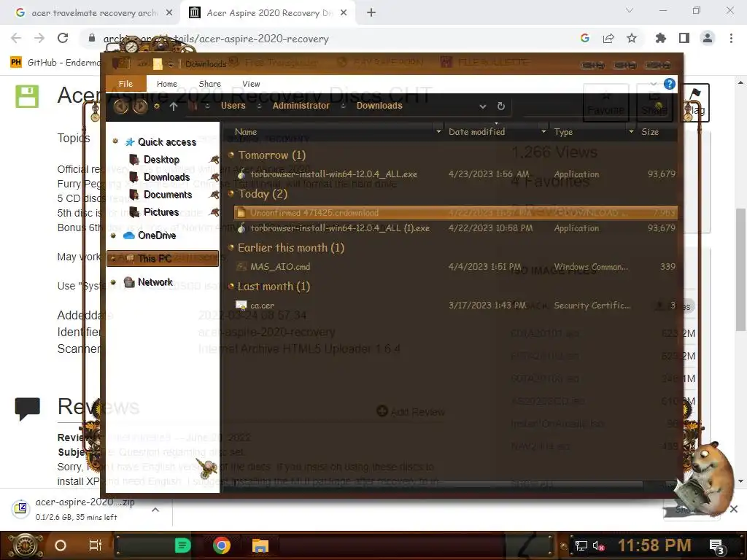
Task: Open Chrome from the taskbar
Action: [222, 545]
